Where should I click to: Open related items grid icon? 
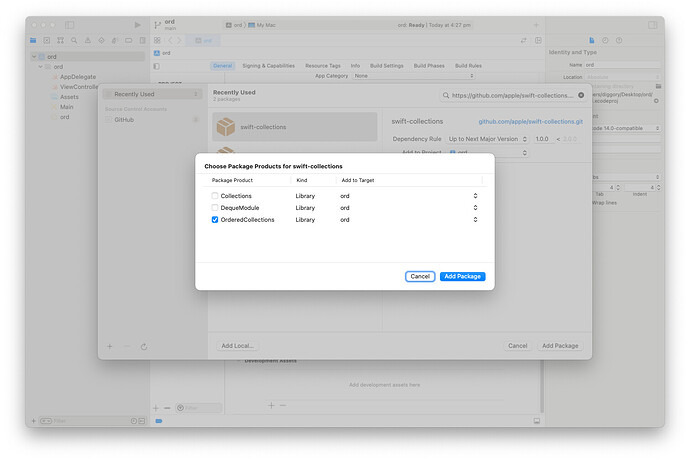tap(157, 40)
